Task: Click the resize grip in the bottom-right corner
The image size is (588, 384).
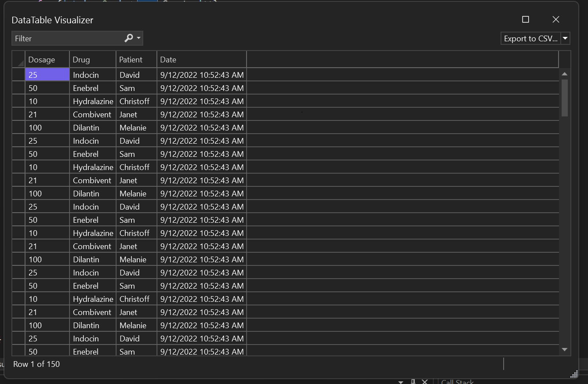Action: (573, 374)
